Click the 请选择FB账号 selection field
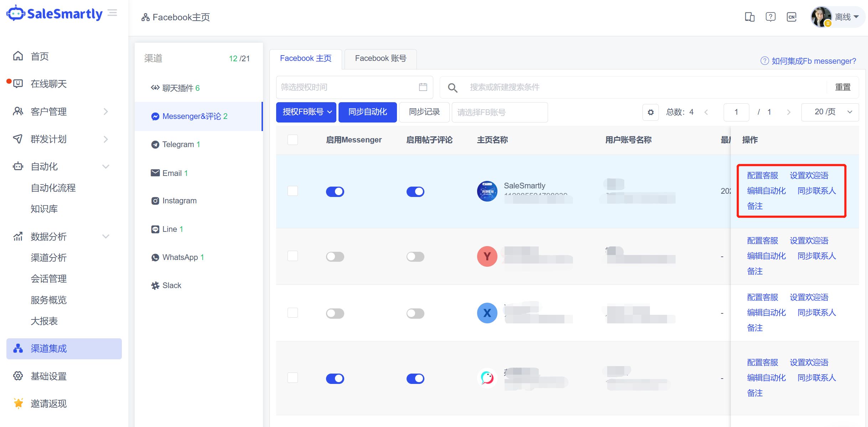Screen dimensions: 868x427 pos(500,112)
